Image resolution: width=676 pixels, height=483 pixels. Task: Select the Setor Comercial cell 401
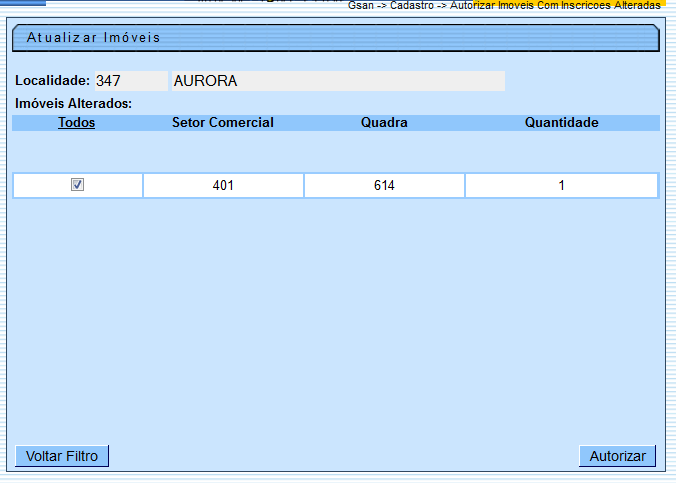pos(223,186)
